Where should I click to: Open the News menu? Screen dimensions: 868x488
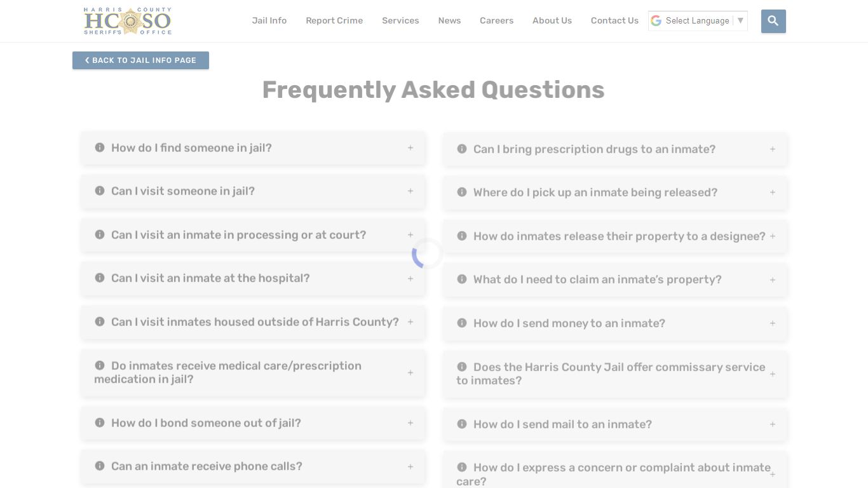tap(449, 20)
